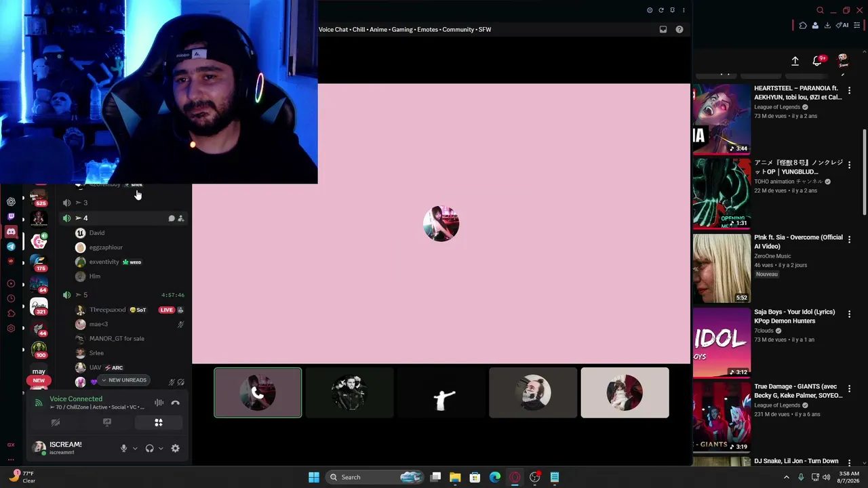Open microphone input options dropdown
Screen dimensions: 868x488
tap(135, 448)
